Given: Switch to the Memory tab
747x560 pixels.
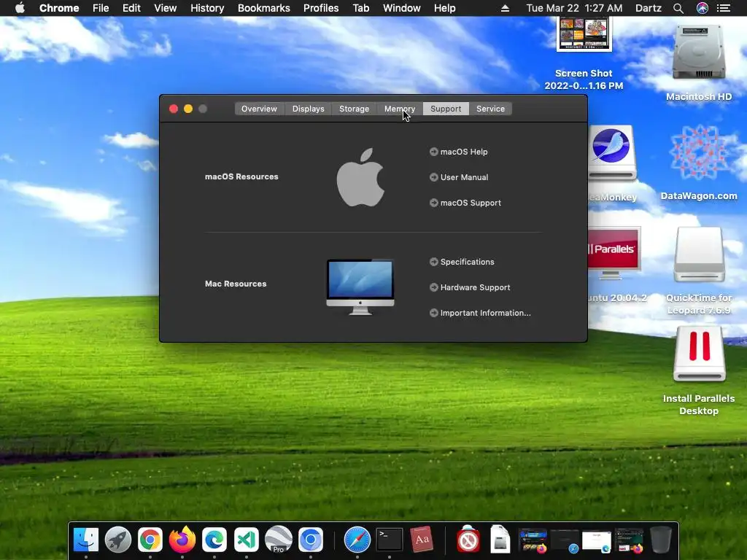Looking at the screenshot, I should tap(399, 109).
